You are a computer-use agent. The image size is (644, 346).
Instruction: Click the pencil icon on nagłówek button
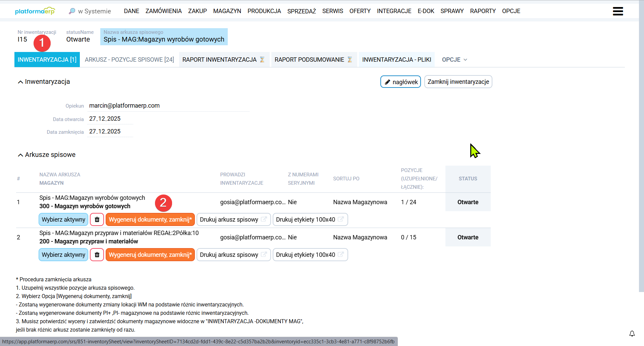click(388, 81)
